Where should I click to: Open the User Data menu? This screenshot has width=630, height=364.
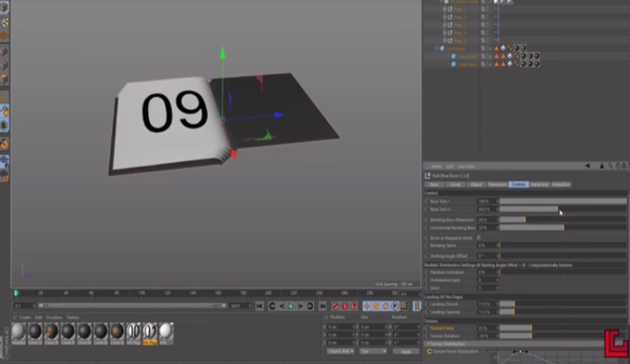466,166
